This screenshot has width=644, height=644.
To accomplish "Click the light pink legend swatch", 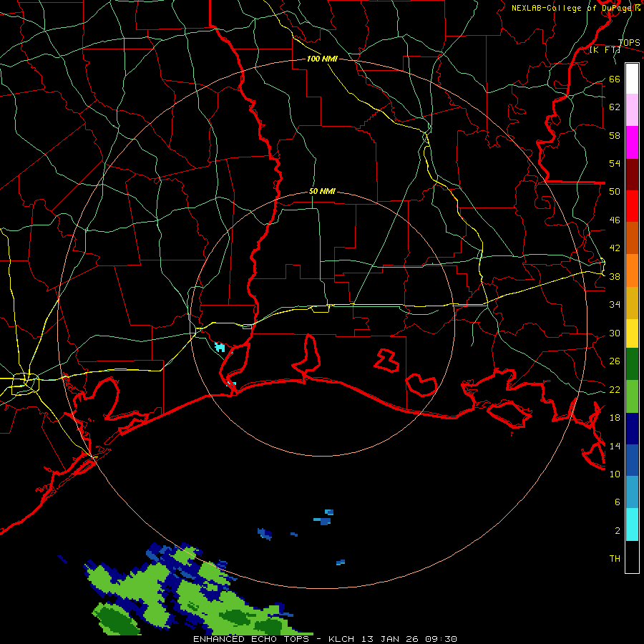I will coord(632,110).
